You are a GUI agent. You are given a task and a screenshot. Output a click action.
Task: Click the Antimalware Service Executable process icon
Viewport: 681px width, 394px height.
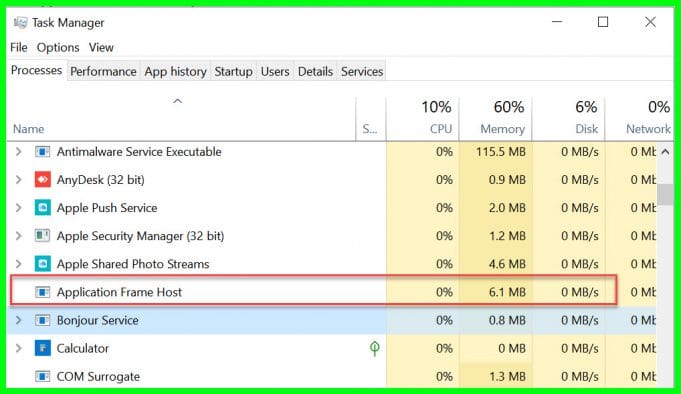[42, 152]
